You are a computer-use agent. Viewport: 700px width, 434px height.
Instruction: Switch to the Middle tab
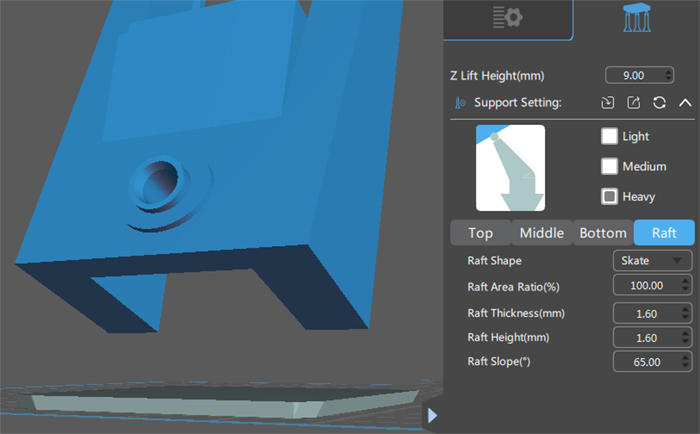pyautogui.click(x=542, y=233)
